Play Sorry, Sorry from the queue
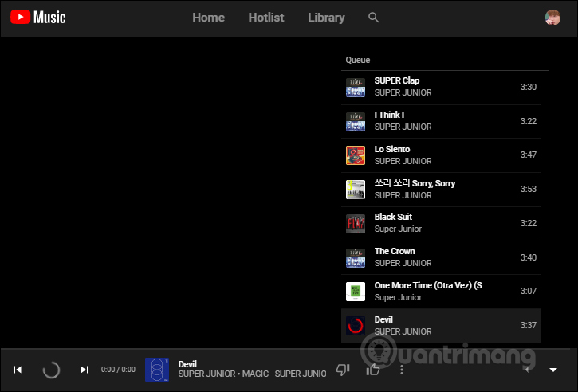The height and width of the screenshot is (392, 578). [x=441, y=190]
